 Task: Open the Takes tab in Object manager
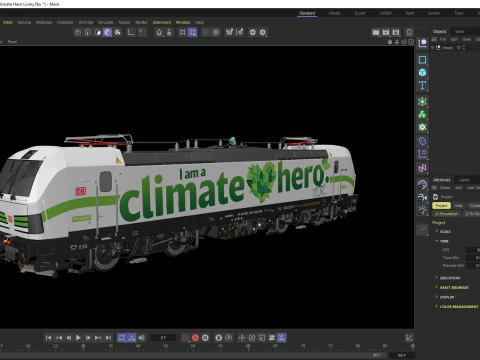click(x=460, y=31)
